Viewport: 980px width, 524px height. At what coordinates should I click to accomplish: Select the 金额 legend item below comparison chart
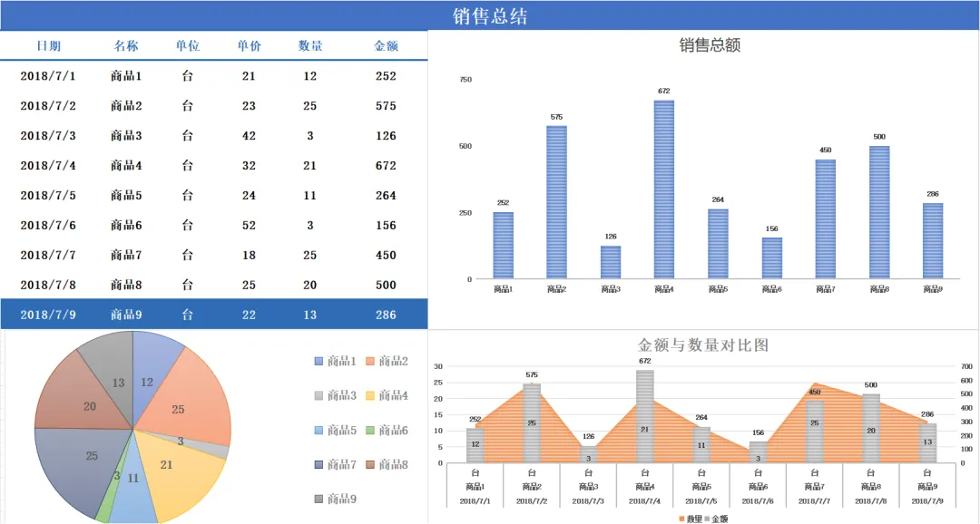[x=720, y=518]
